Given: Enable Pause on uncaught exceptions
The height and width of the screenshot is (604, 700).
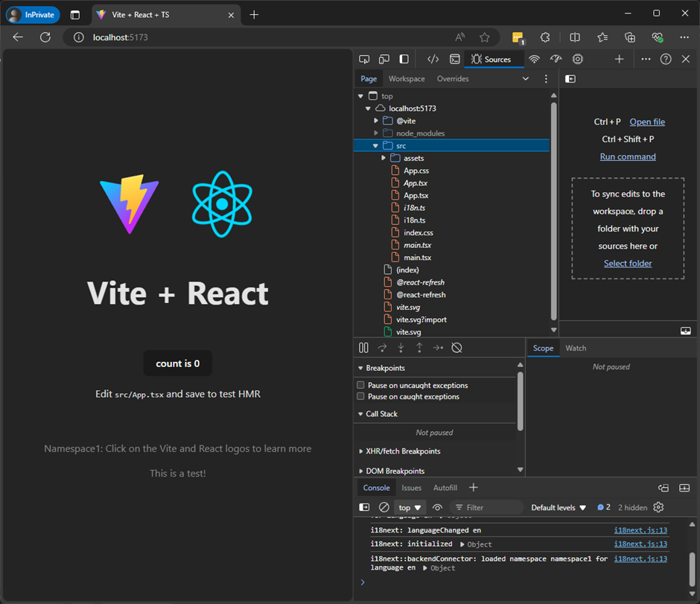Looking at the screenshot, I should pos(361,385).
